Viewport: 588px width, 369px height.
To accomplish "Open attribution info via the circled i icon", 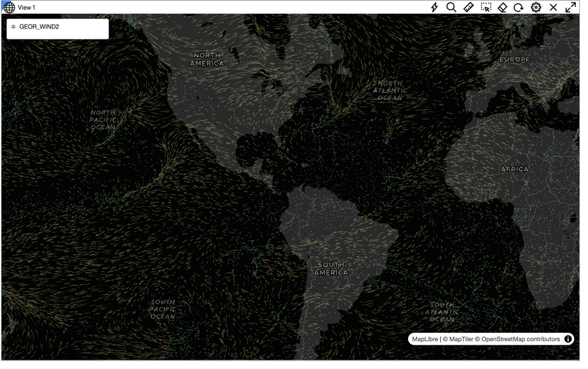I will click(567, 339).
